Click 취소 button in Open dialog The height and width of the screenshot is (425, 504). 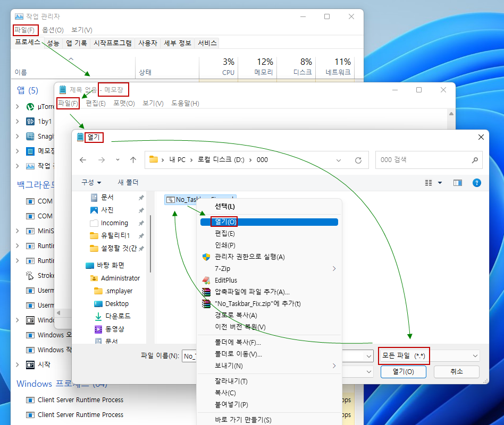click(457, 372)
